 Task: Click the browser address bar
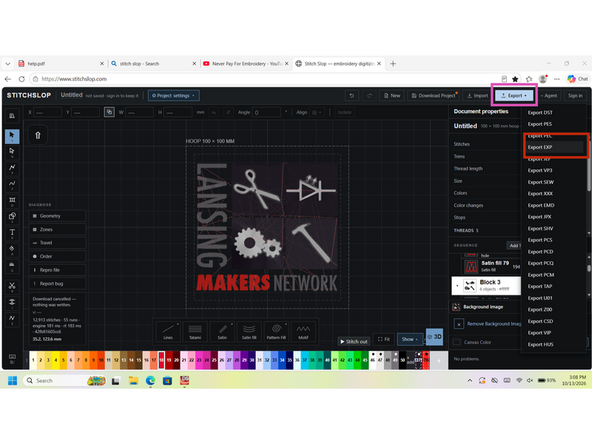pos(264,79)
